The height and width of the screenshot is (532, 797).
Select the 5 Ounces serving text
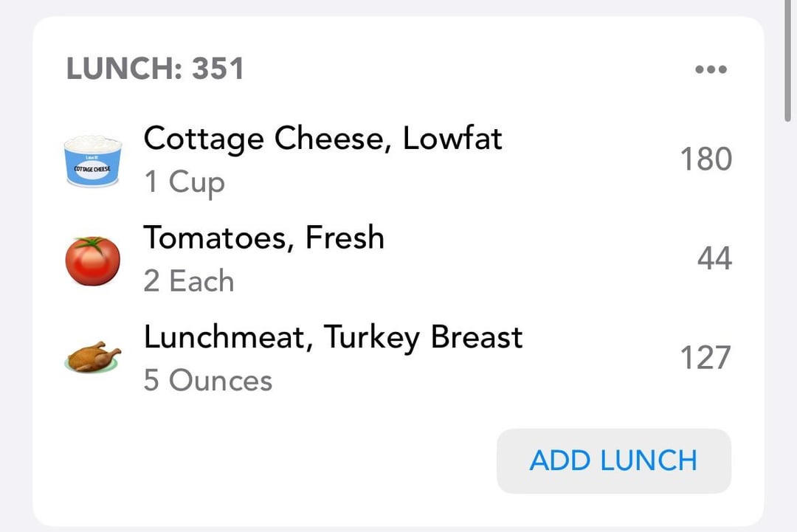(x=208, y=380)
